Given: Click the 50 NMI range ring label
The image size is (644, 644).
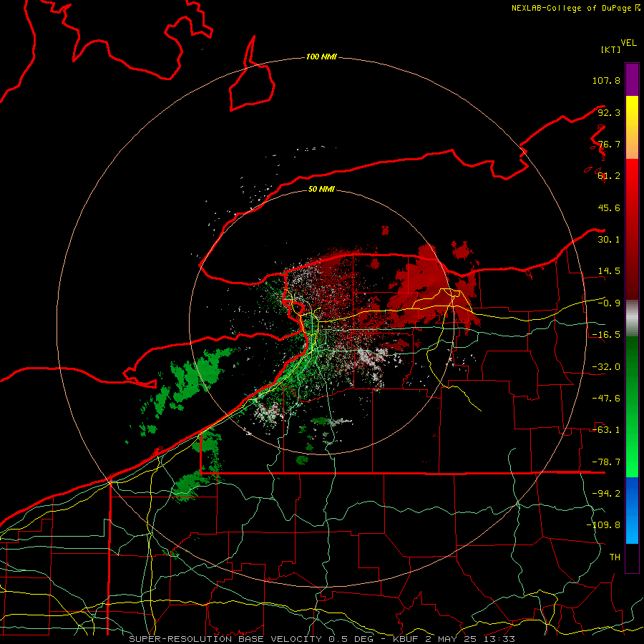Looking at the screenshot, I should point(321,189).
